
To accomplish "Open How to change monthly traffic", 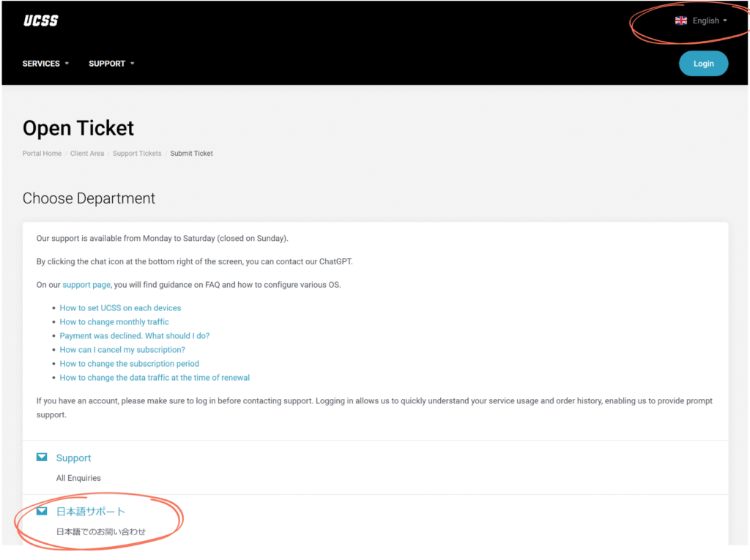I will [x=114, y=322].
